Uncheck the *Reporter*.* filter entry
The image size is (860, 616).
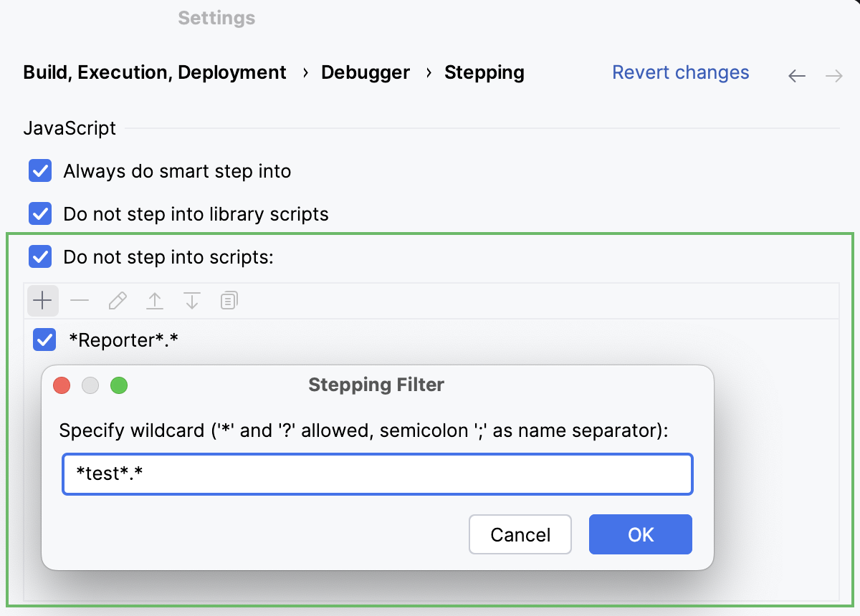click(44, 340)
